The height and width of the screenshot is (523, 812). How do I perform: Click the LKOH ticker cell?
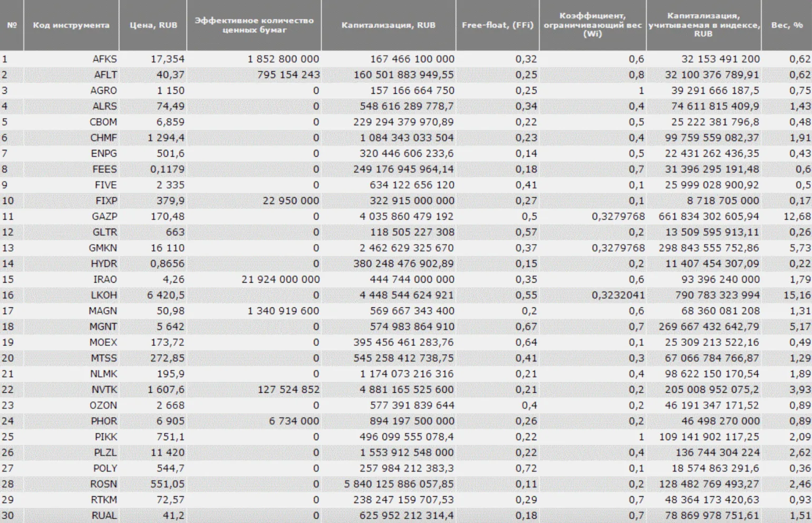pos(104,295)
